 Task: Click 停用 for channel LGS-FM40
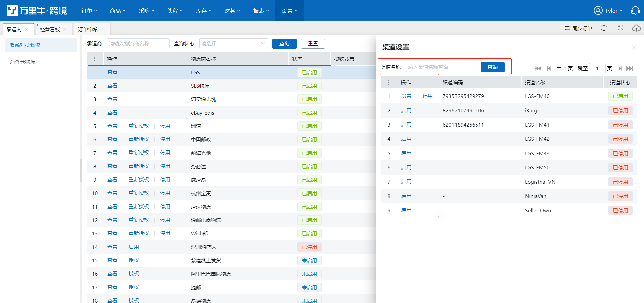428,96
